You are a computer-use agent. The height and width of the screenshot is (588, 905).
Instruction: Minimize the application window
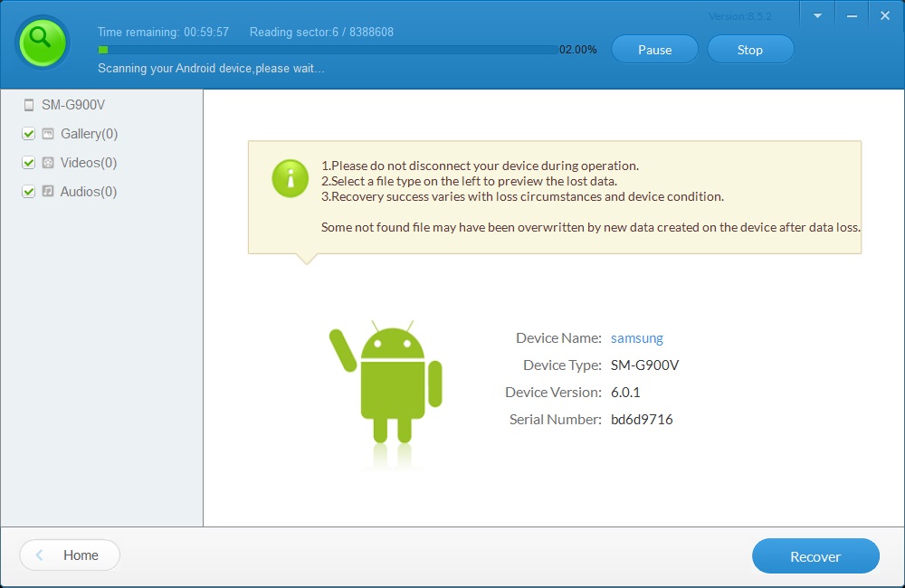[852, 14]
